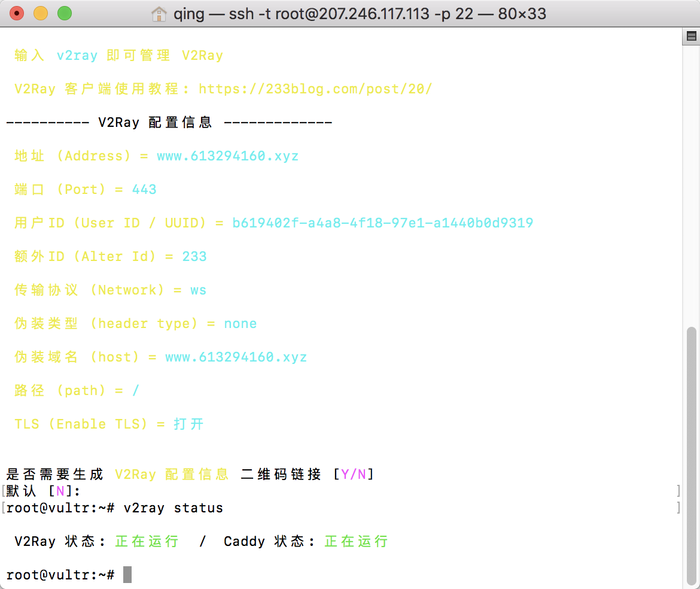This screenshot has width=700, height=589.
Task: Click the path value slash
Action: [x=136, y=390]
